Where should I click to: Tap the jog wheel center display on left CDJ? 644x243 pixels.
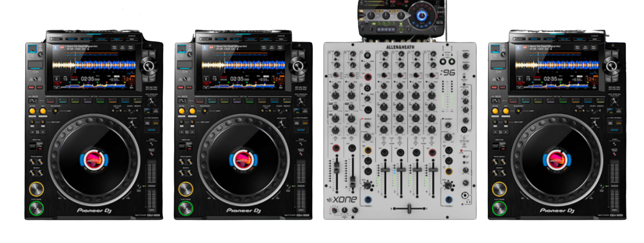click(x=94, y=160)
